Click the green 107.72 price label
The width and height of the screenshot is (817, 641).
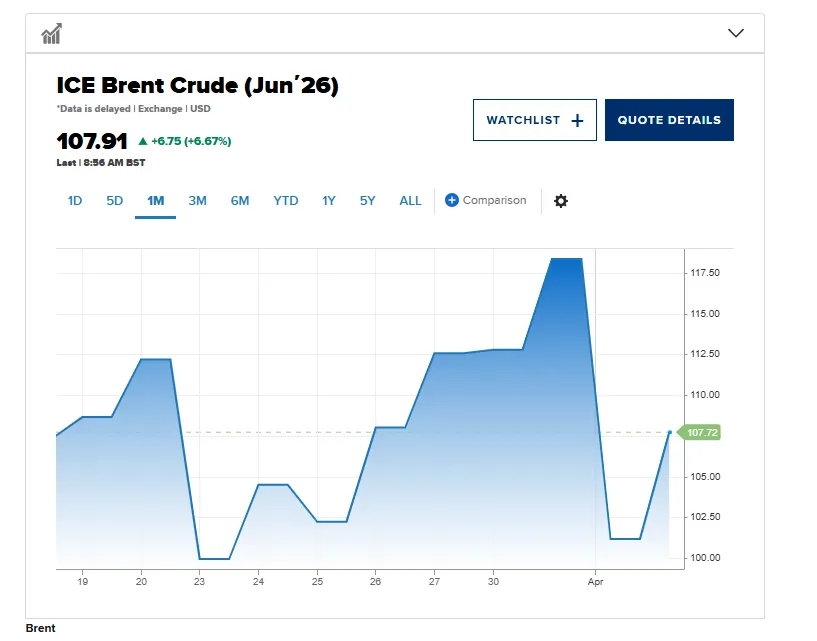click(x=703, y=433)
